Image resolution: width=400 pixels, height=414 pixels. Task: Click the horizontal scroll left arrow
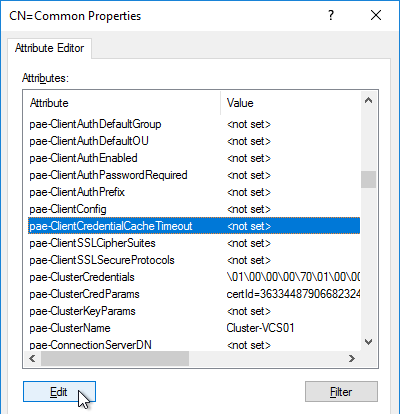click(32, 359)
